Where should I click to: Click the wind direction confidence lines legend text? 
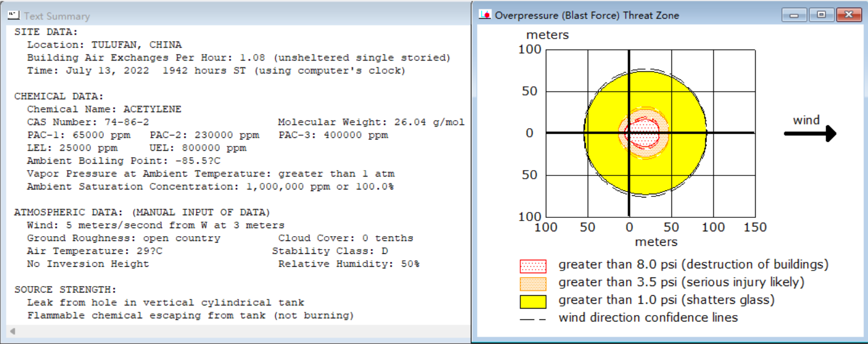pyautogui.click(x=648, y=318)
